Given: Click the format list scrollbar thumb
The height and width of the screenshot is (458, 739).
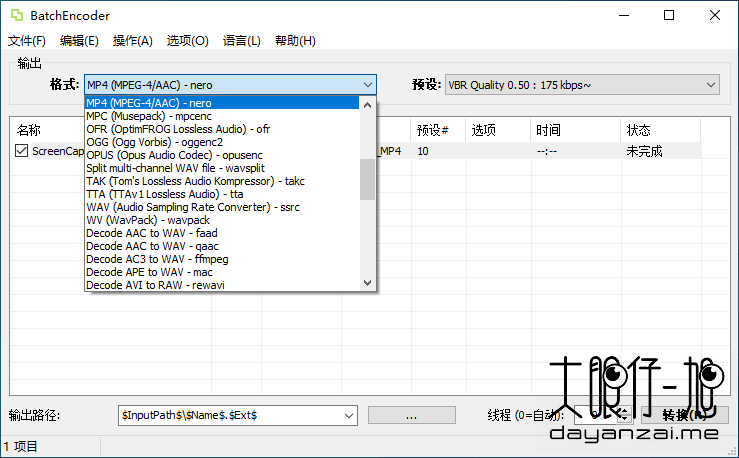Looking at the screenshot, I should tap(368, 180).
